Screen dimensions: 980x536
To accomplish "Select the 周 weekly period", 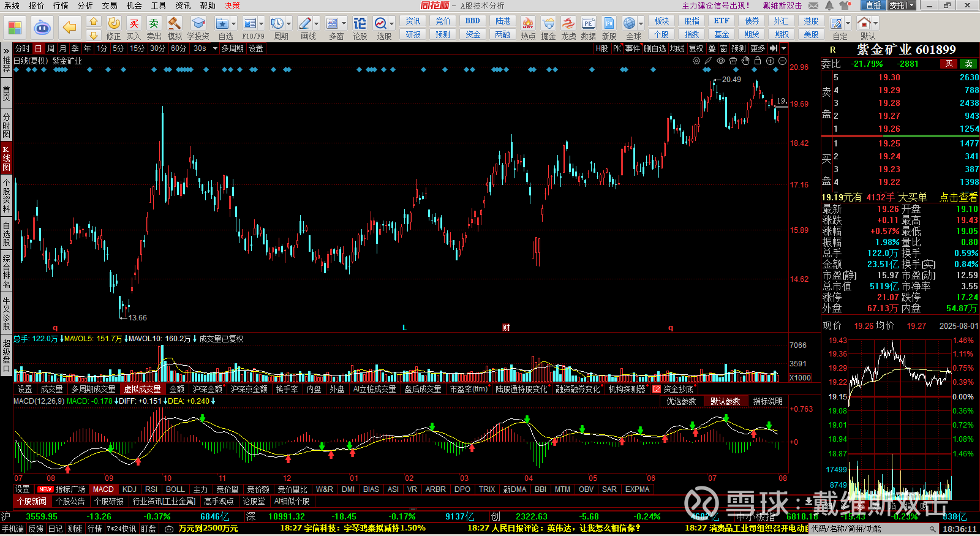I will pos(50,48).
